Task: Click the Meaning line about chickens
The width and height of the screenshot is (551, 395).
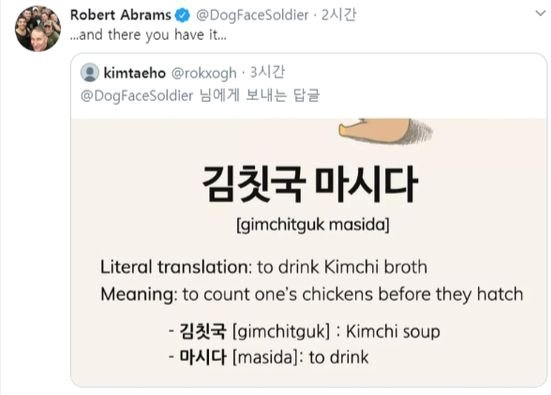Action: (312, 294)
